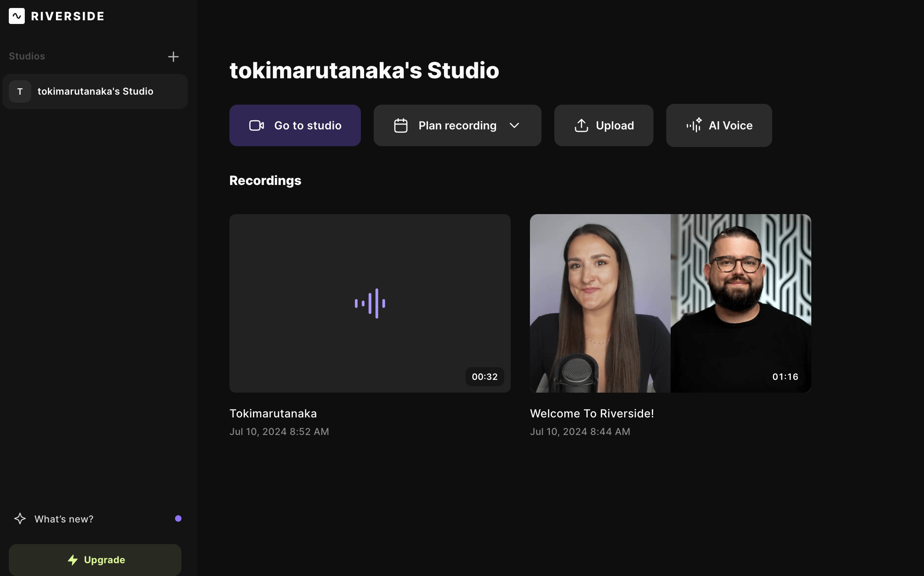Open the What's new? item

pos(95,519)
